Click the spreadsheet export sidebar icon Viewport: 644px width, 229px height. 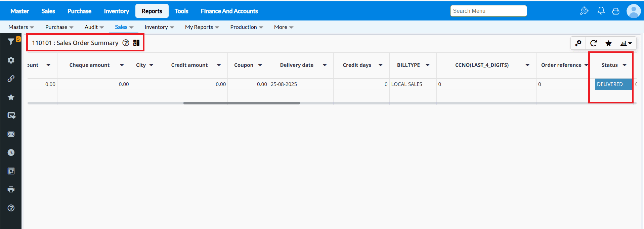[x=11, y=171]
